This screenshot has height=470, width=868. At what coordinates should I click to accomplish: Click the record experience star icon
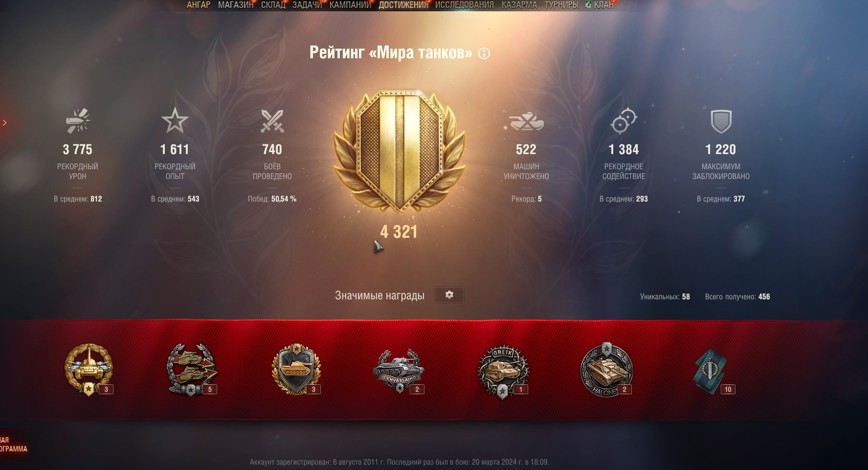click(x=175, y=121)
